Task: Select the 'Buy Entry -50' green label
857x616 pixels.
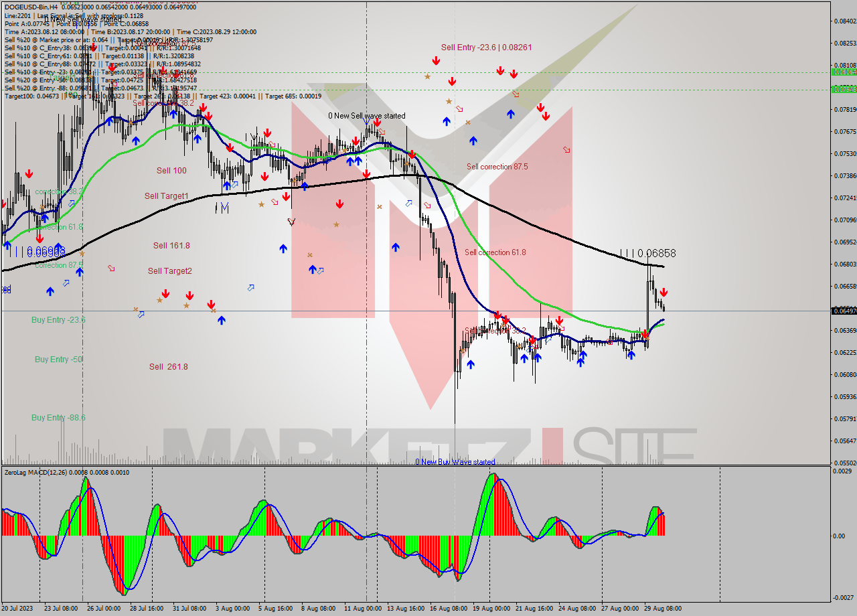Action: click(x=59, y=360)
